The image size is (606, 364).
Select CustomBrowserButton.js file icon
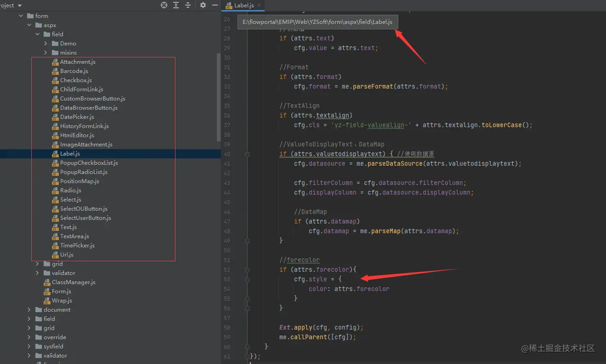point(55,99)
